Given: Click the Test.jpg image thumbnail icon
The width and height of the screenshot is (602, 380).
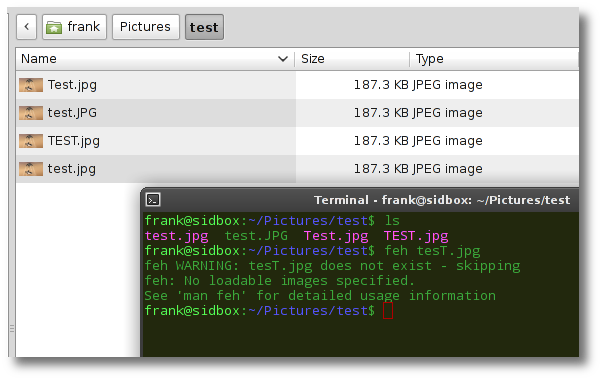Looking at the screenshot, I should point(31,85).
